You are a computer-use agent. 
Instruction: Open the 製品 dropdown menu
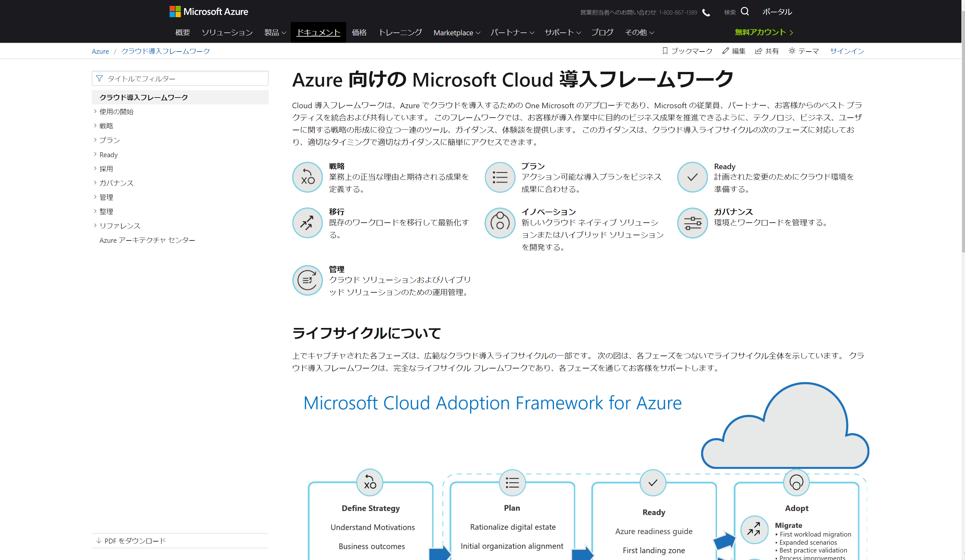pos(275,32)
